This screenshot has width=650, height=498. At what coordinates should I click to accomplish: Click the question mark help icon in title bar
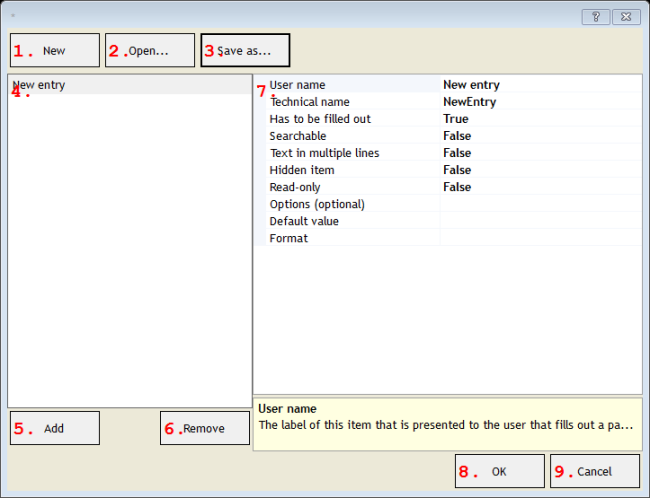[x=596, y=17]
